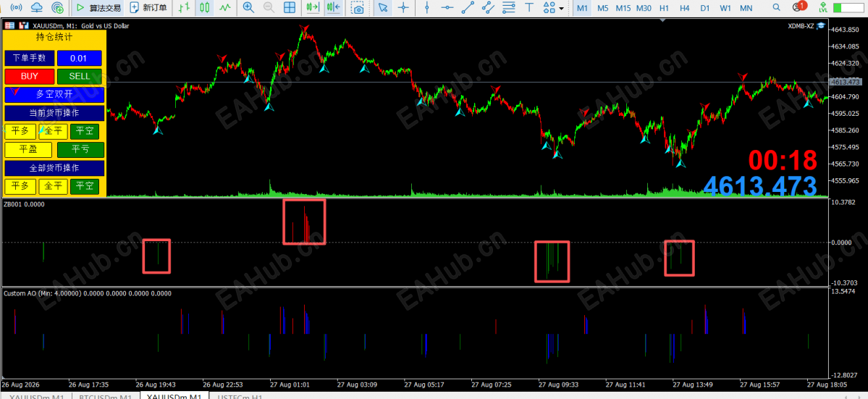The height and width of the screenshot is (399, 868).
Task: Open the shapes objects dropdown arrow
Action: pos(561,8)
